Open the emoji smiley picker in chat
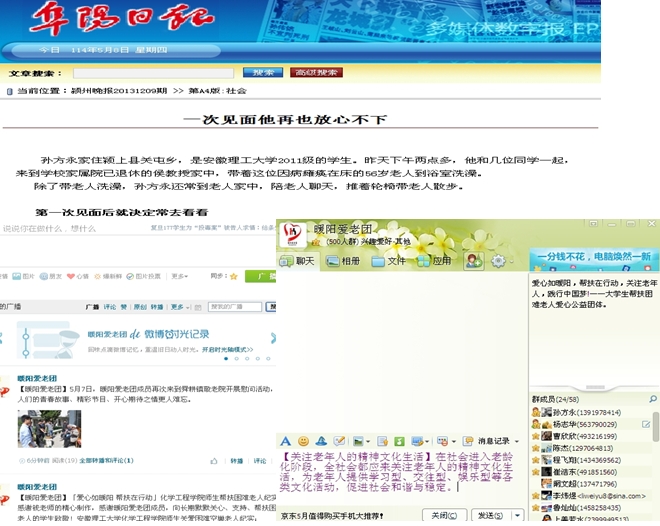The width and height of the screenshot is (660, 526). click(x=303, y=441)
